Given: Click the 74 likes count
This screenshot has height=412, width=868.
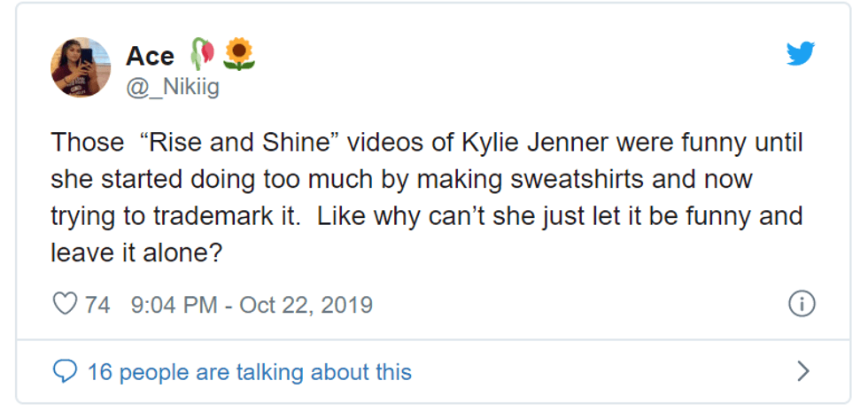Looking at the screenshot, I should 97,306.
